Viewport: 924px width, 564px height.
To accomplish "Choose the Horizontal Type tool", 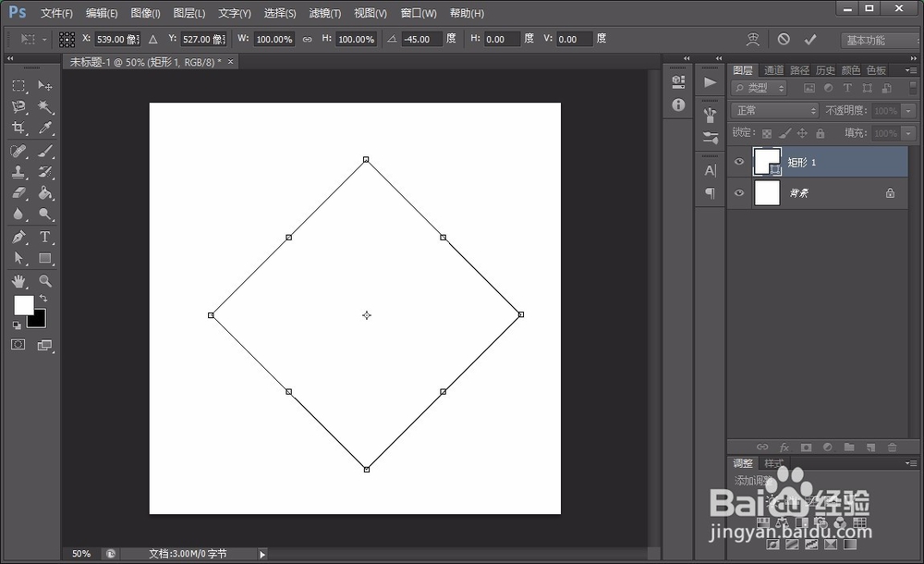I will [44, 238].
